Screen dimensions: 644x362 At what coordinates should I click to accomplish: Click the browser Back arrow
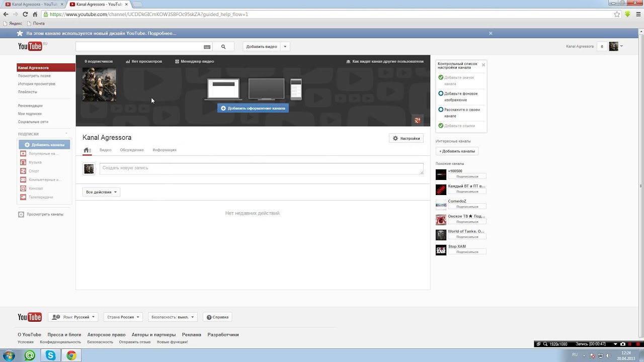[6, 14]
